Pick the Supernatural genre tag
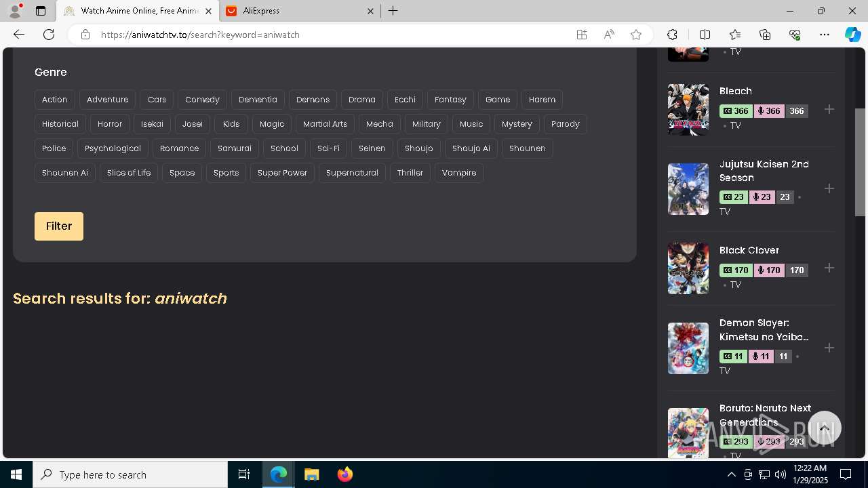Screen dimensions: 868x488 [352, 173]
